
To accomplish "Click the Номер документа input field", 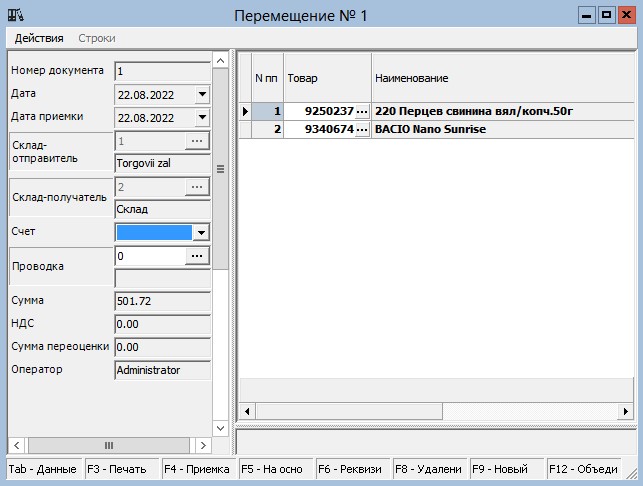I will pyautogui.click(x=161, y=71).
